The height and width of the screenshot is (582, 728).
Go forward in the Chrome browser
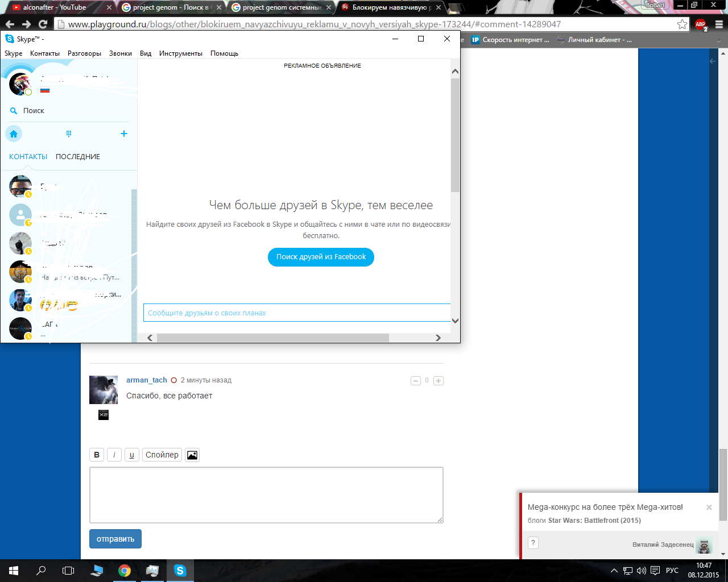coord(26,24)
